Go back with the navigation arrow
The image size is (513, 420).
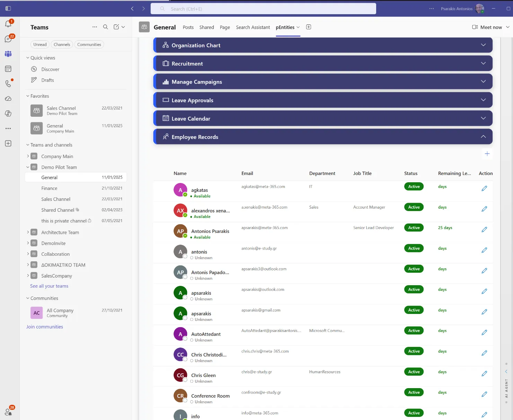(x=132, y=9)
